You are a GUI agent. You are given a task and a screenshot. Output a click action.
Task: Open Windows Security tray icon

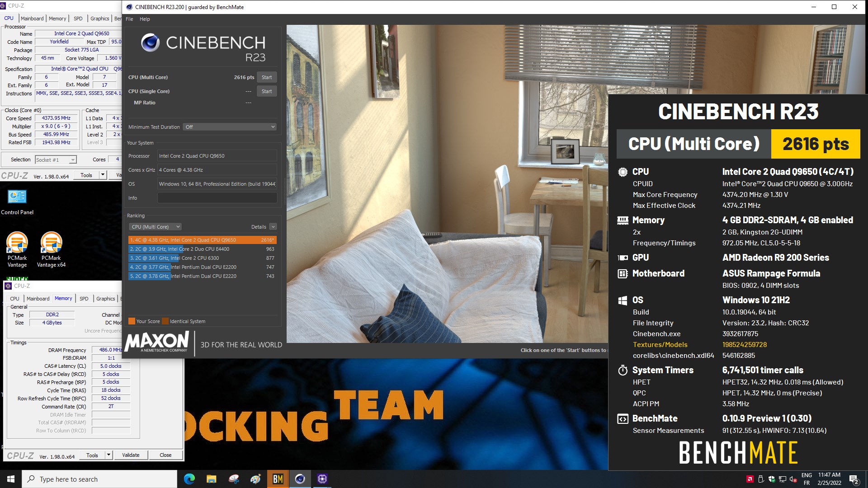[x=772, y=479]
